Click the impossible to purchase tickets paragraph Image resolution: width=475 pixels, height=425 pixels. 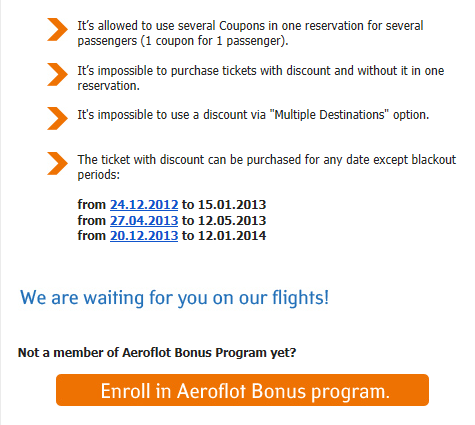coord(261,78)
